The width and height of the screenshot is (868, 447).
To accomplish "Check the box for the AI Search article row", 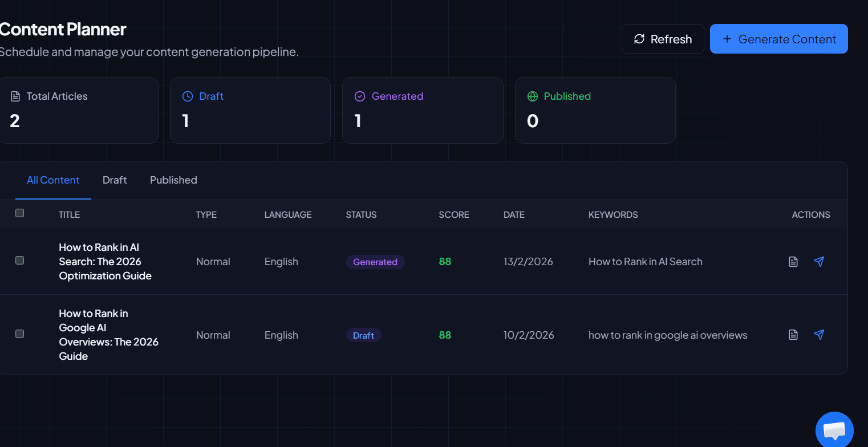I will point(19,260).
